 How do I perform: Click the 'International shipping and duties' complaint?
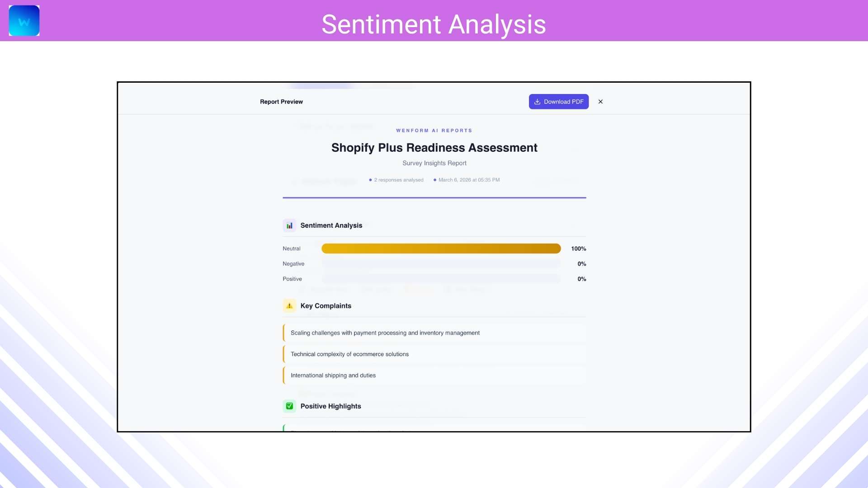[x=434, y=375]
